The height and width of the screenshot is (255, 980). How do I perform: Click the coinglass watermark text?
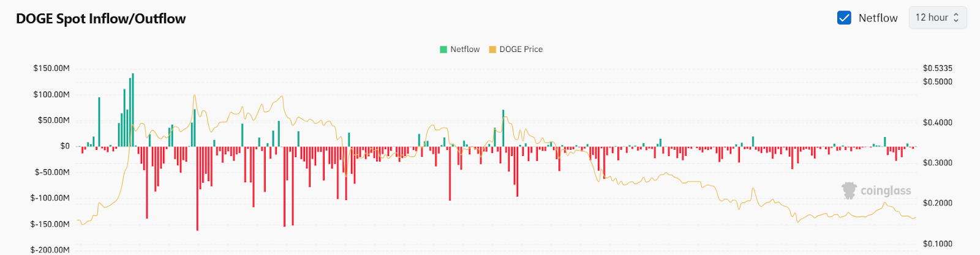click(886, 191)
